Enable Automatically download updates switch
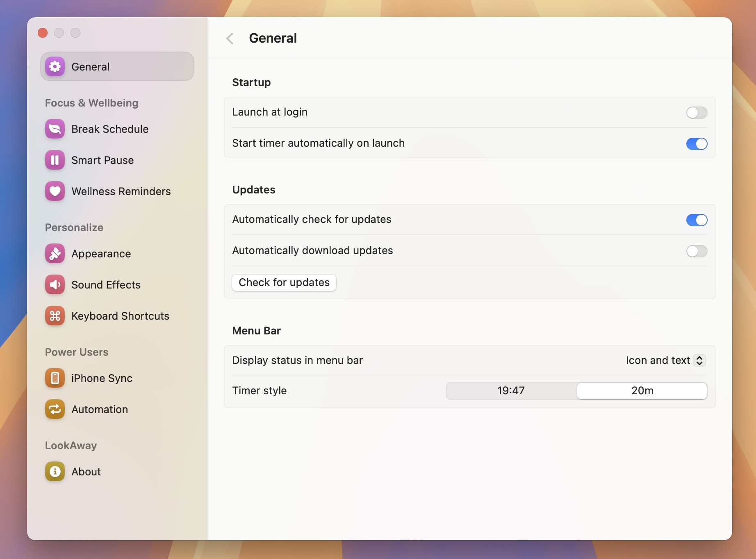The height and width of the screenshot is (559, 756). pyautogui.click(x=696, y=251)
